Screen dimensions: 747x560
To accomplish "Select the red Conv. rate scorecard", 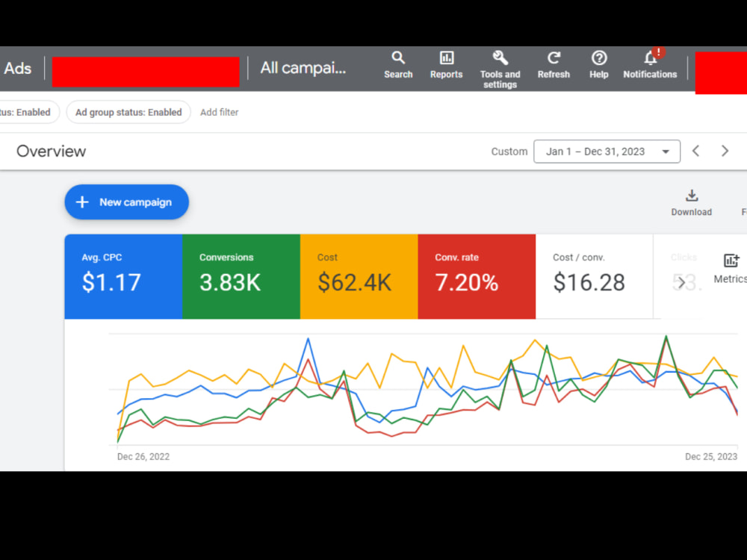I will click(477, 276).
